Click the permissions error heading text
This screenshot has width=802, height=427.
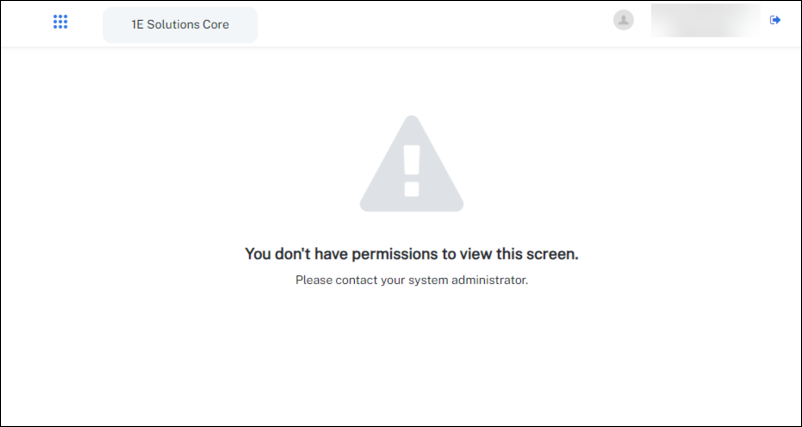(x=411, y=254)
